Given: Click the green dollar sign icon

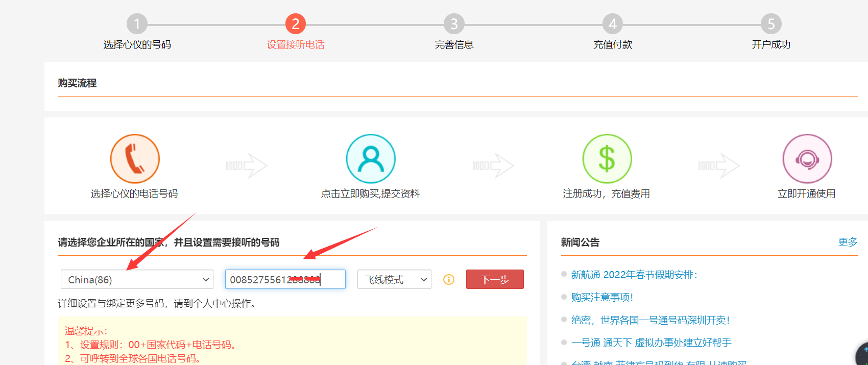Looking at the screenshot, I should click(x=607, y=159).
